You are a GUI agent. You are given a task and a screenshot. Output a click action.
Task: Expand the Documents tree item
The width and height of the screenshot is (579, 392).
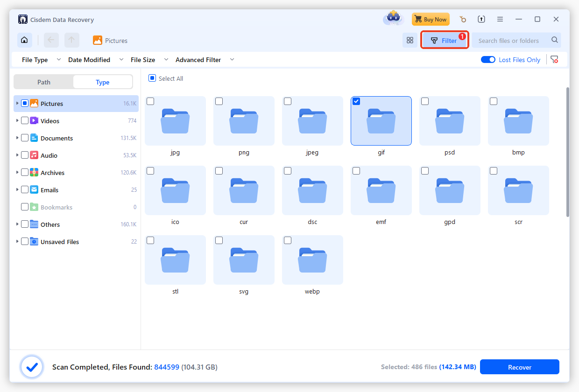coord(17,138)
